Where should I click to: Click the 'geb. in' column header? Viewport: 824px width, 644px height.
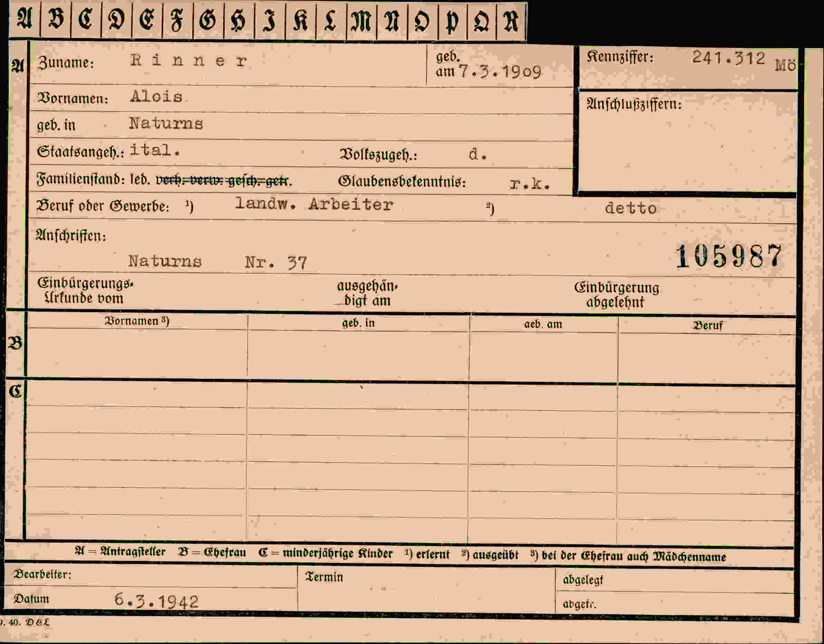click(358, 323)
